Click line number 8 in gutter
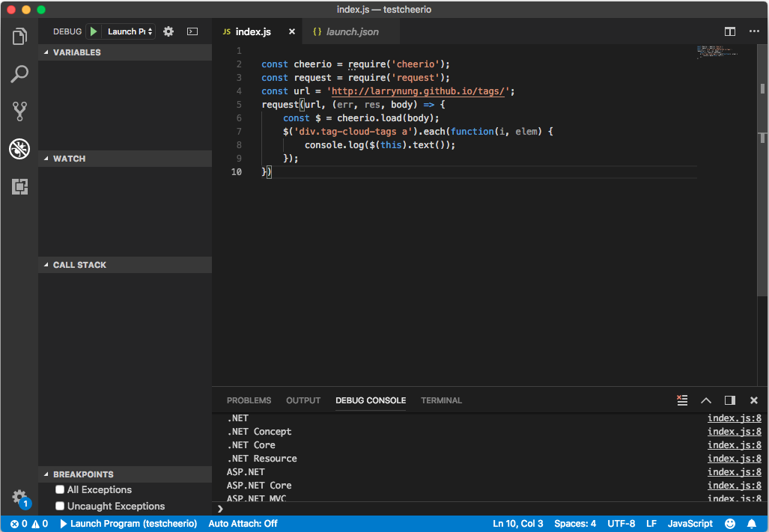769x532 pixels. click(x=239, y=145)
